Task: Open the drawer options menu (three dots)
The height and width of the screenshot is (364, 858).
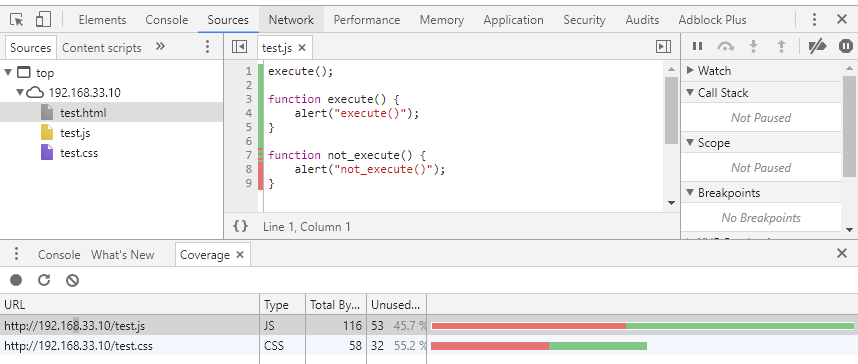Action: tap(16, 254)
